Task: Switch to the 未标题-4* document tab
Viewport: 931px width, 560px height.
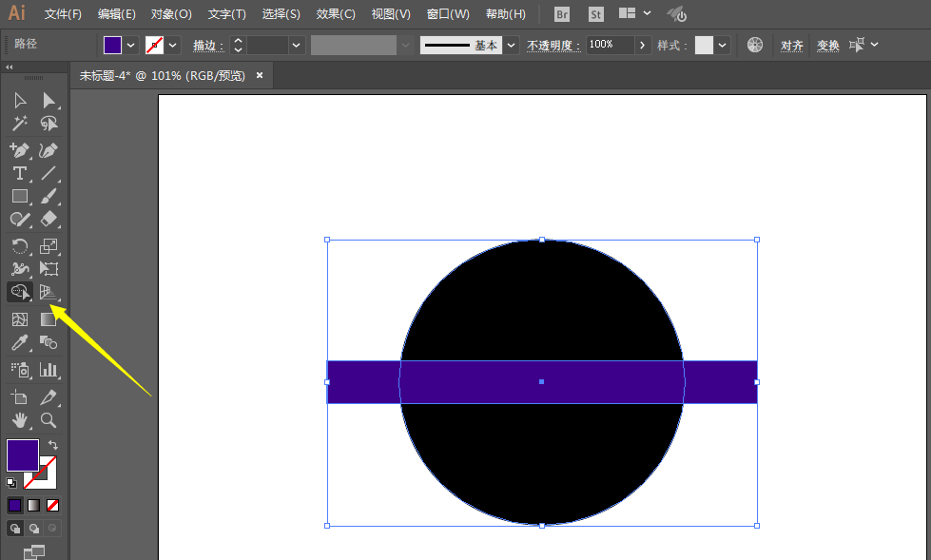Action: coord(163,76)
